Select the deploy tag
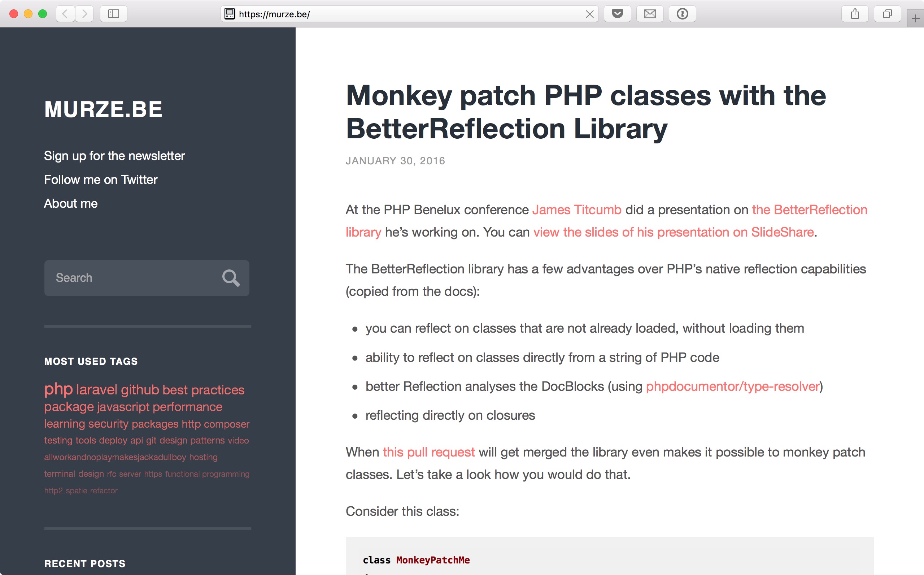924x575 pixels. tap(113, 440)
